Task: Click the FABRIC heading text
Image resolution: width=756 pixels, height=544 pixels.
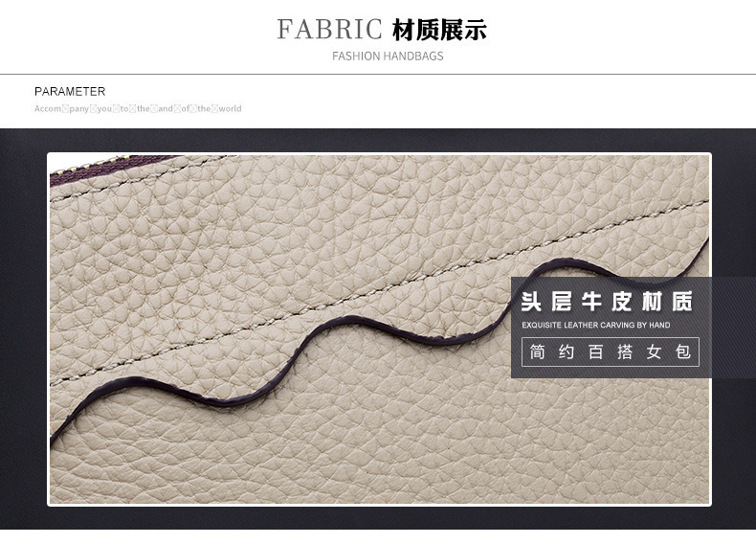Action: (x=329, y=30)
